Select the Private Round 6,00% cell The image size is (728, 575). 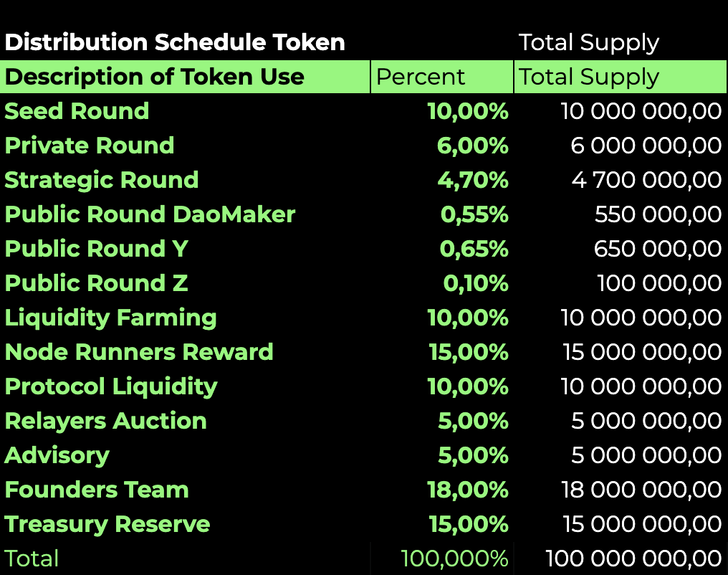pos(472,146)
